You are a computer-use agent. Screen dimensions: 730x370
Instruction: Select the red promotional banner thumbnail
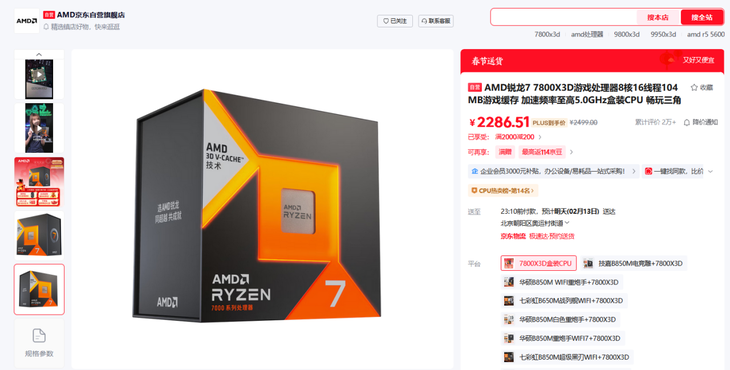point(39,182)
